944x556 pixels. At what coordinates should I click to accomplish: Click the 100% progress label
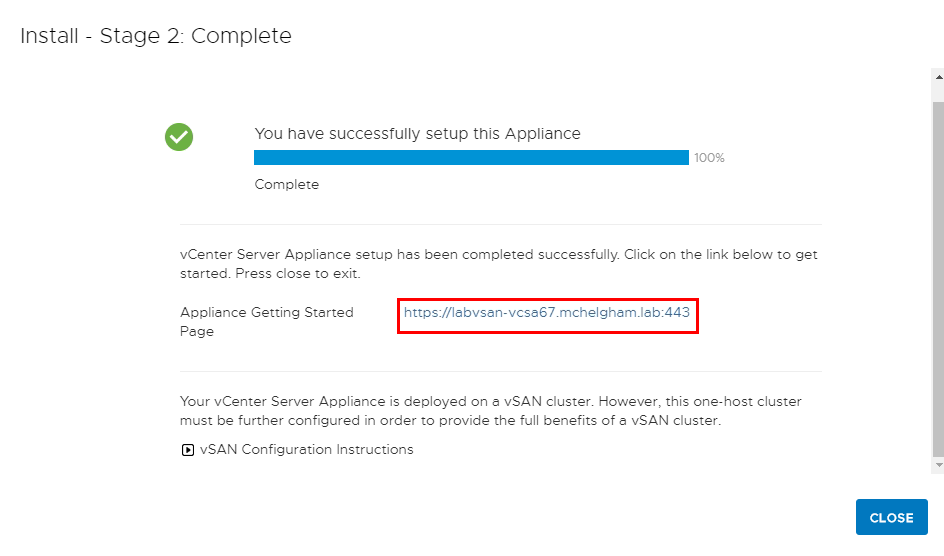(x=709, y=158)
